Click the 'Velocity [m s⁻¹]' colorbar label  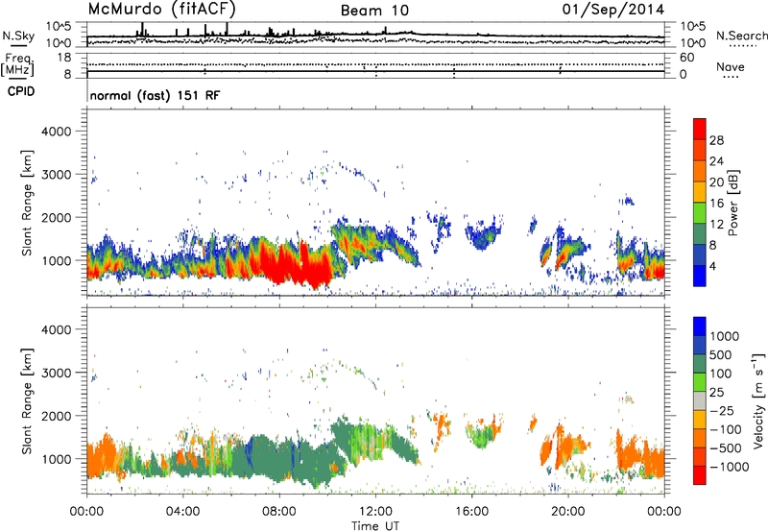click(x=758, y=400)
